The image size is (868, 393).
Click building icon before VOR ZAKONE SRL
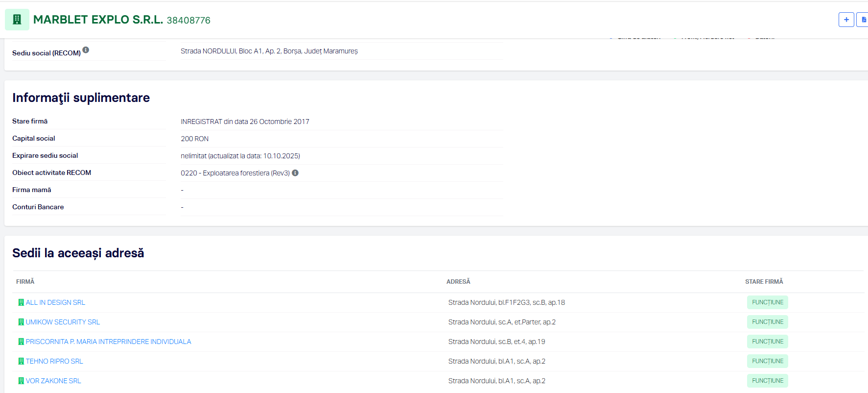click(x=21, y=381)
